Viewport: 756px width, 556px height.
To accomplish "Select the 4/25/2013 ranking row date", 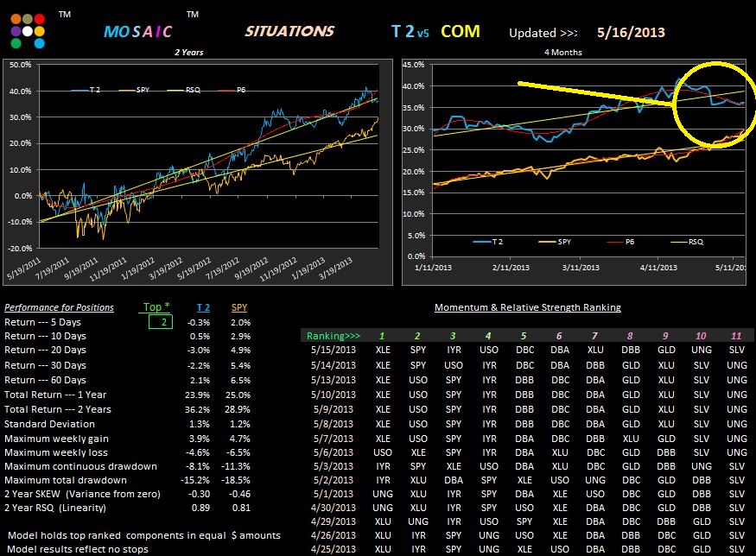I will 334,549.
